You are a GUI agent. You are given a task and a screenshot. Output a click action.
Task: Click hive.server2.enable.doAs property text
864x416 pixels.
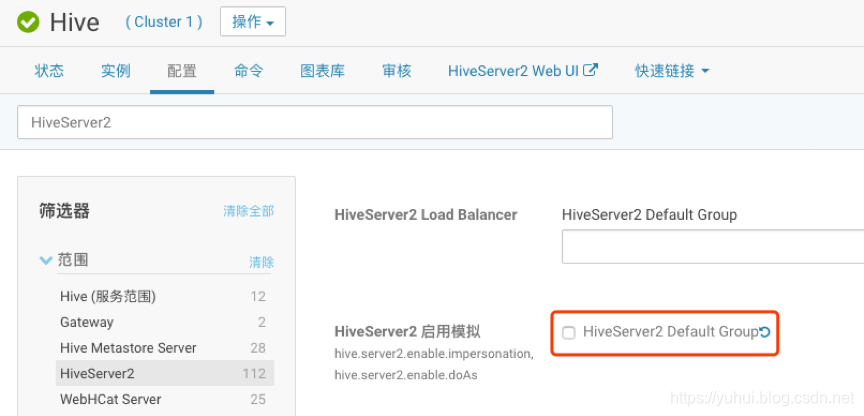pos(406,375)
